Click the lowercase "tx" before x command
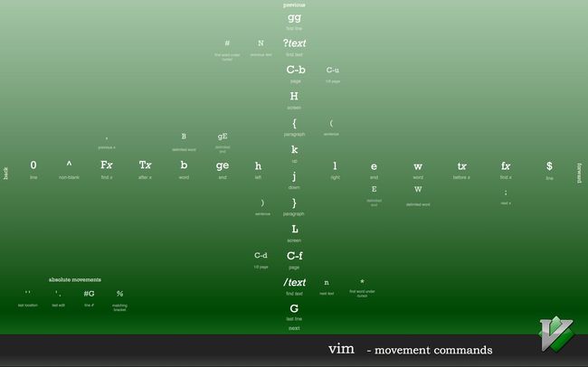The image size is (588, 367). pyautogui.click(x=461, y=166)
